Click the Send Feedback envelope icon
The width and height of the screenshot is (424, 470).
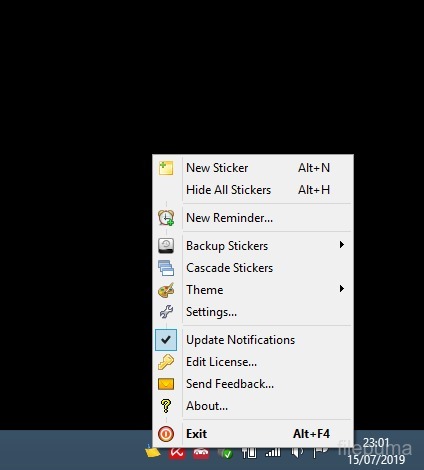tap(166, 384)
